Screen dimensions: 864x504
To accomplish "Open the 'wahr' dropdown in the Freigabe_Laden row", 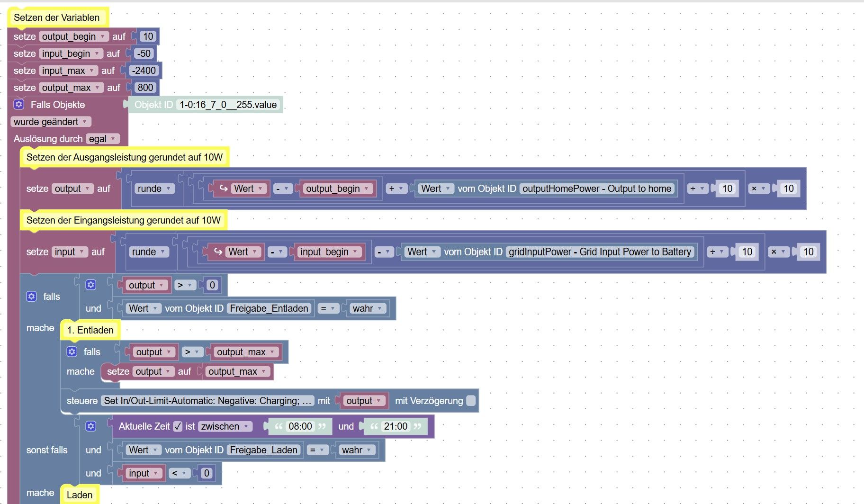I will pyautogui.click(x=357, y=450).
